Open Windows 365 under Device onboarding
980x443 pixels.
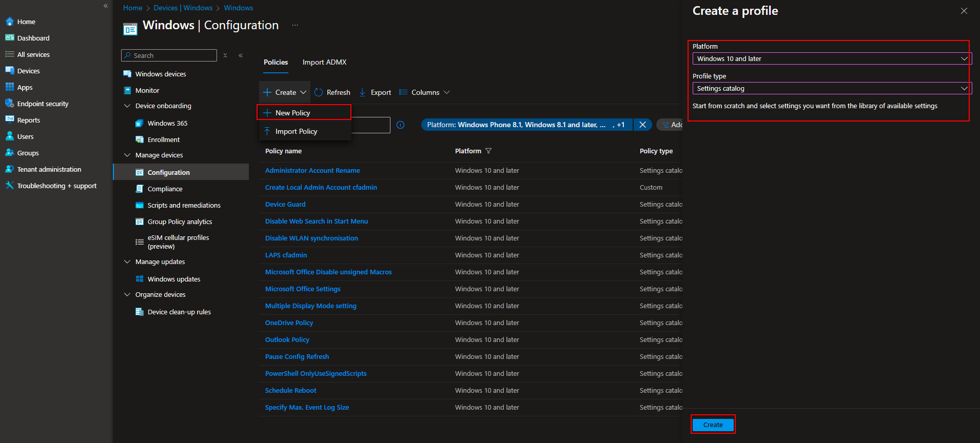(x=167, y=123)
